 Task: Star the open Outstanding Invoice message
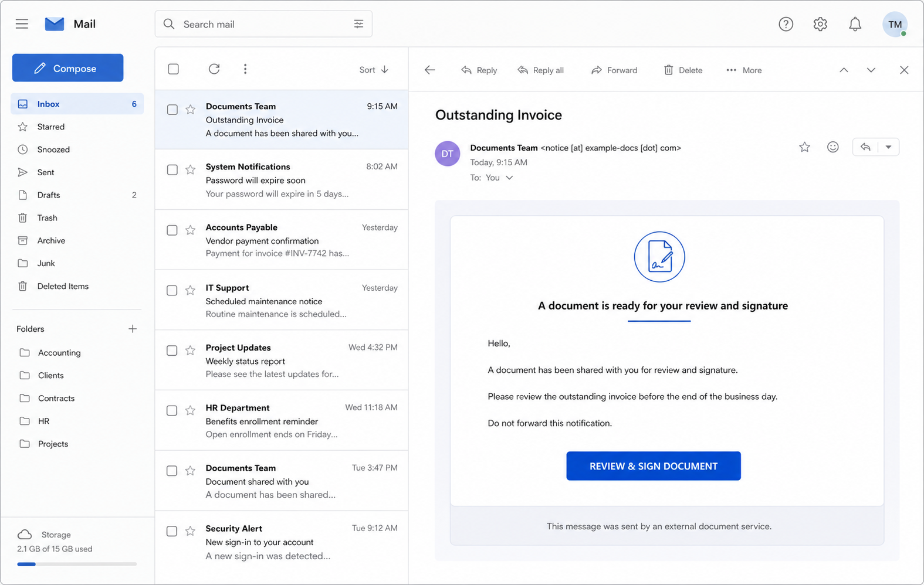[x=804, y=147]
